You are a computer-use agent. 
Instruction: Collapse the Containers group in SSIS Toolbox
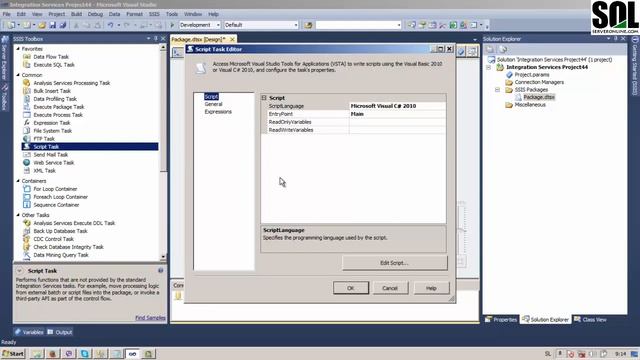point(18,181)
